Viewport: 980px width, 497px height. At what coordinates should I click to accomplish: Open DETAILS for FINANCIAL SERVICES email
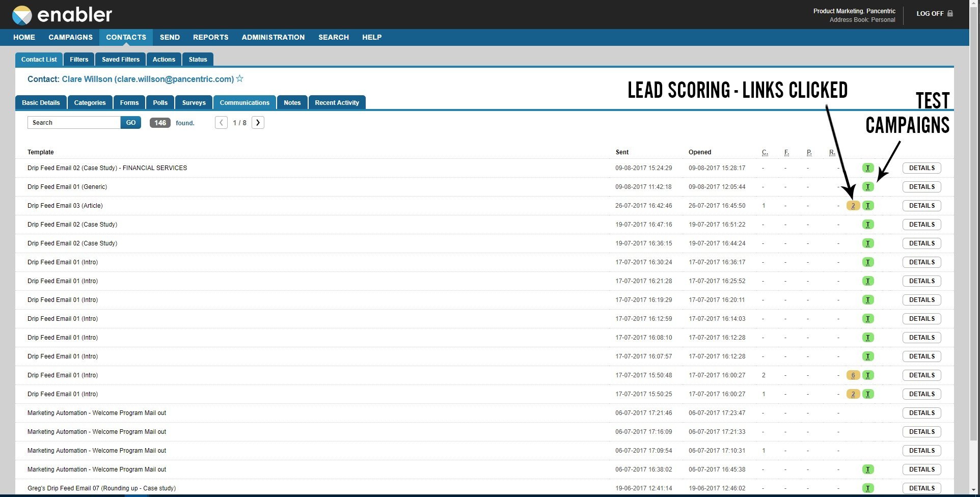coord(922,168)
